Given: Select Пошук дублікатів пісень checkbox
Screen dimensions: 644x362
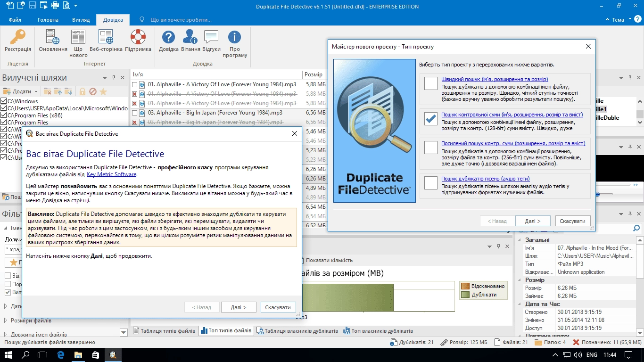Looking at the screenshot, I should tap(431, 182).
